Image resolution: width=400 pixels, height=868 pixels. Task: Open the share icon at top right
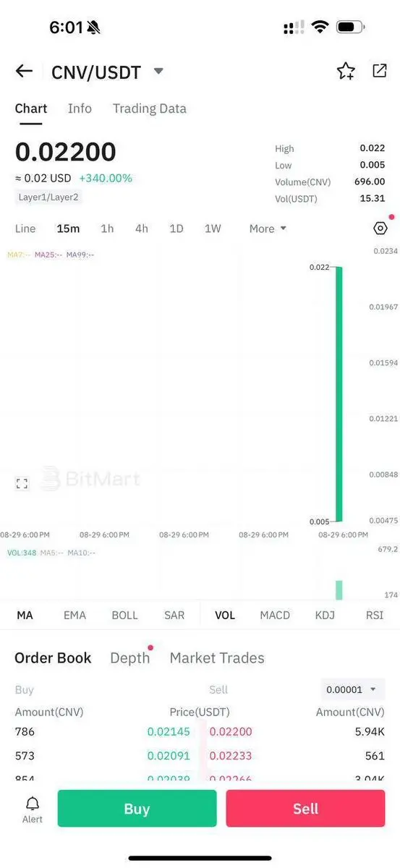[379, 70]
